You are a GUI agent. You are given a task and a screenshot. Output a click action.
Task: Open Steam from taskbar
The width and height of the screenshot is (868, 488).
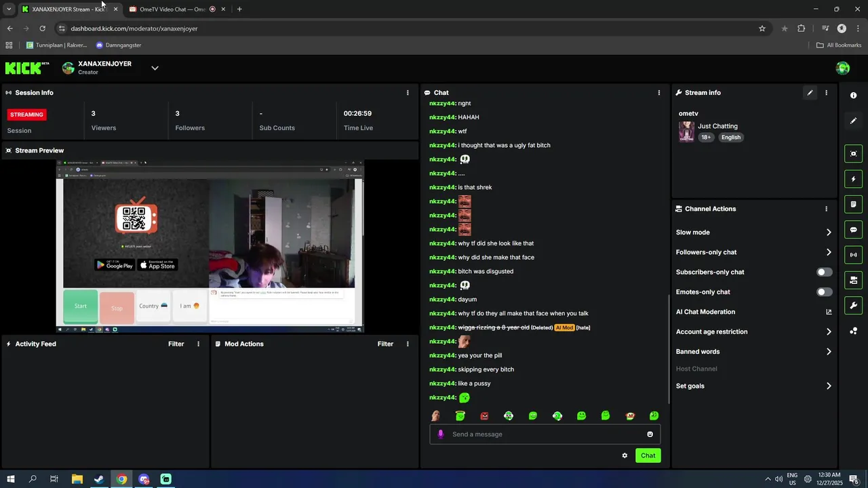tap(99, 479)
